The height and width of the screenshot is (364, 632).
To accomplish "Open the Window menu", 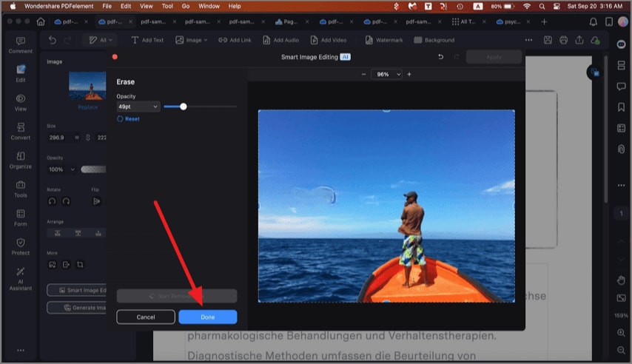I will click(x=209, y=6).
